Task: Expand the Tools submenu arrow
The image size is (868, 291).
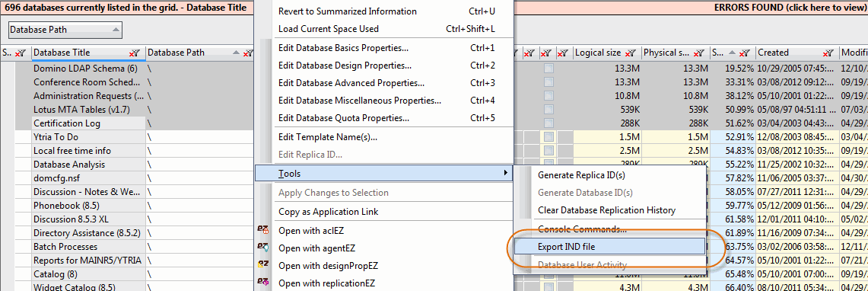Action: [x=505, y=174]
